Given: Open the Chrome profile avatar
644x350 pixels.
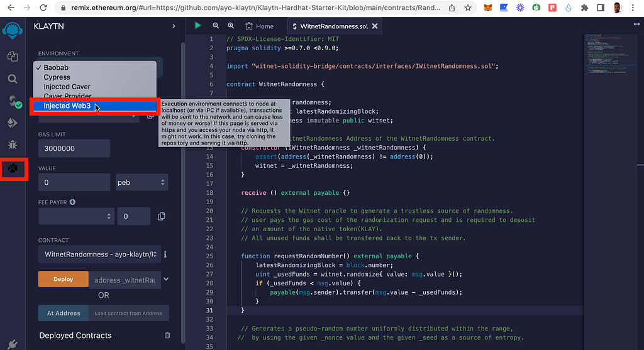Looking at the screenshot, I should tap(616, 8).
